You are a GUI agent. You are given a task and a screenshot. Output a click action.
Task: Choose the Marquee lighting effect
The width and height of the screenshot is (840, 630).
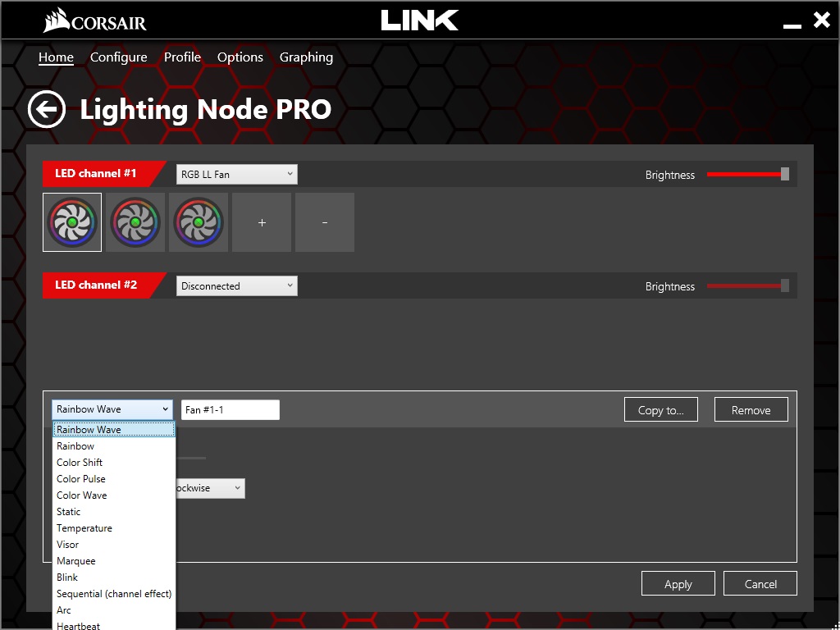(x=113, y=561)
